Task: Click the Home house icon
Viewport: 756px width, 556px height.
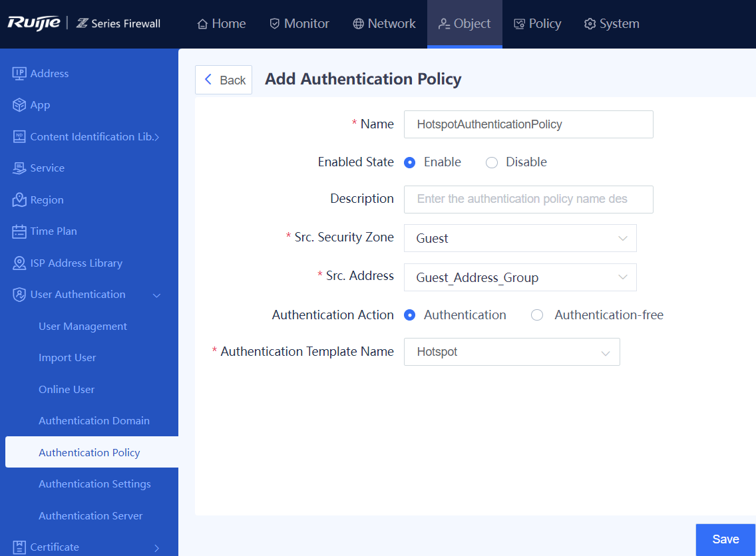Action: pyautogui.click(x=202, y=23)
